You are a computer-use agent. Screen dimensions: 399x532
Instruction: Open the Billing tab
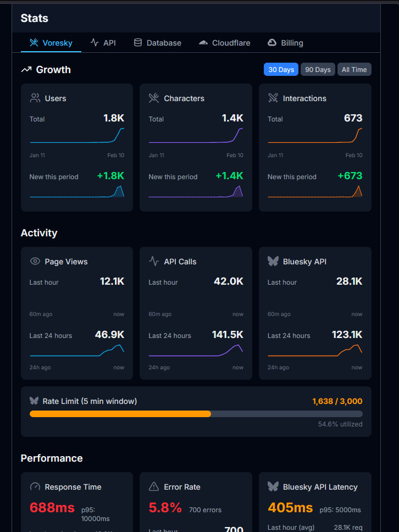285,43
